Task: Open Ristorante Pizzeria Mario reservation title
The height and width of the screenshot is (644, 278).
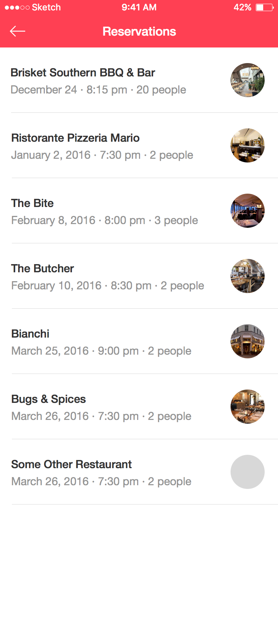Action: pyautogui.click(x=75, y=138)
